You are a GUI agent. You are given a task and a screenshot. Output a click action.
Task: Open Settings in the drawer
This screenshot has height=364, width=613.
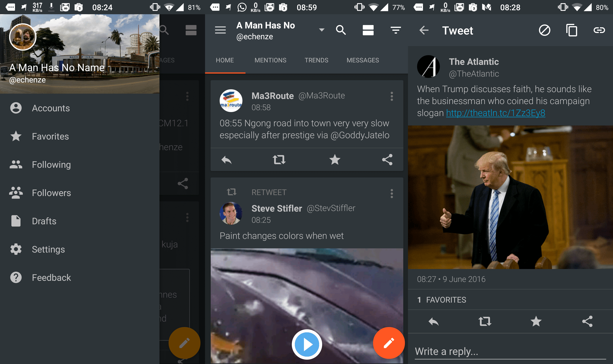pos(80,249)
